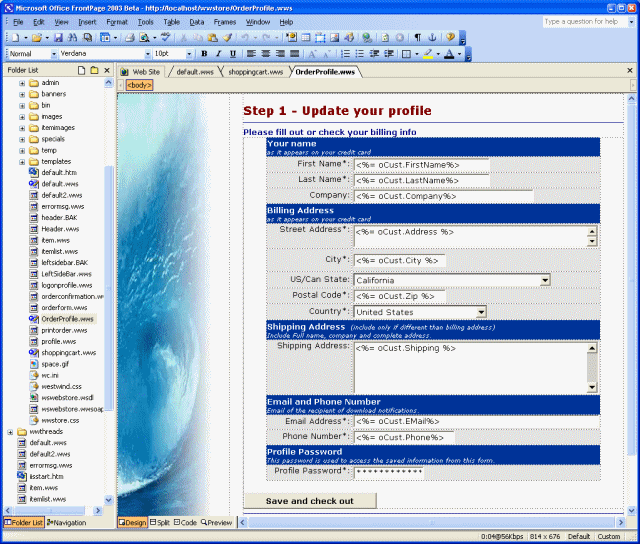Switch to Split view mode
Image resolution: width=640 pixels, height=544 pixels.
(162, 523)
